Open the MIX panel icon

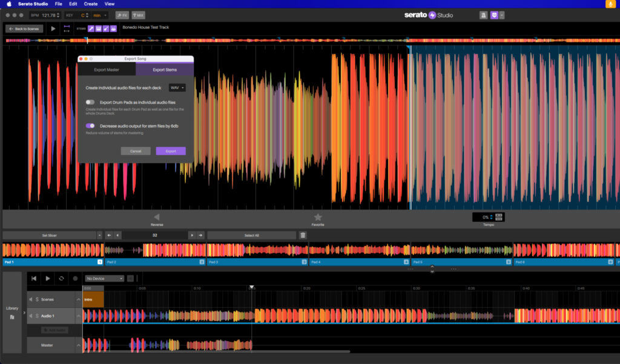click(x=137, y=15)
